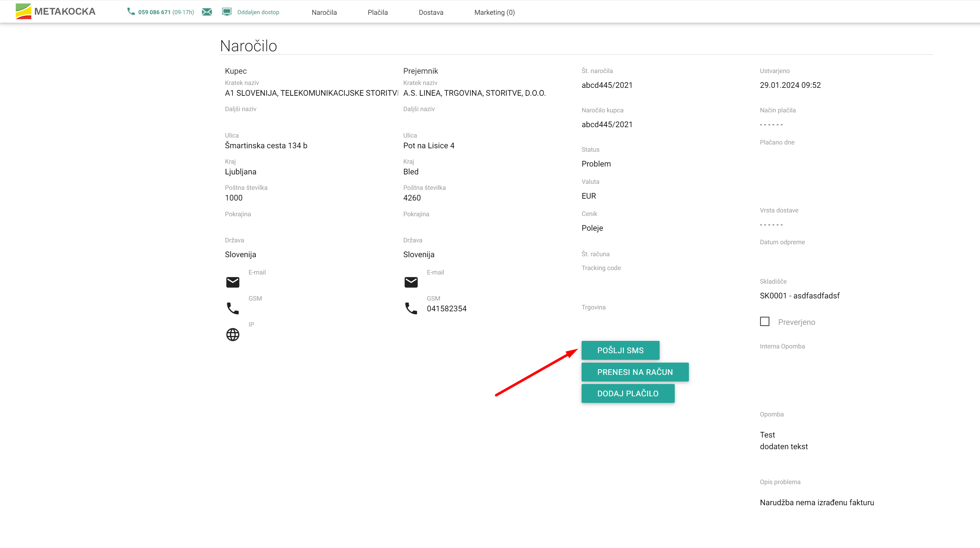
Task: Click the 059 086 671 phone number link
Action: pos(154,12)
